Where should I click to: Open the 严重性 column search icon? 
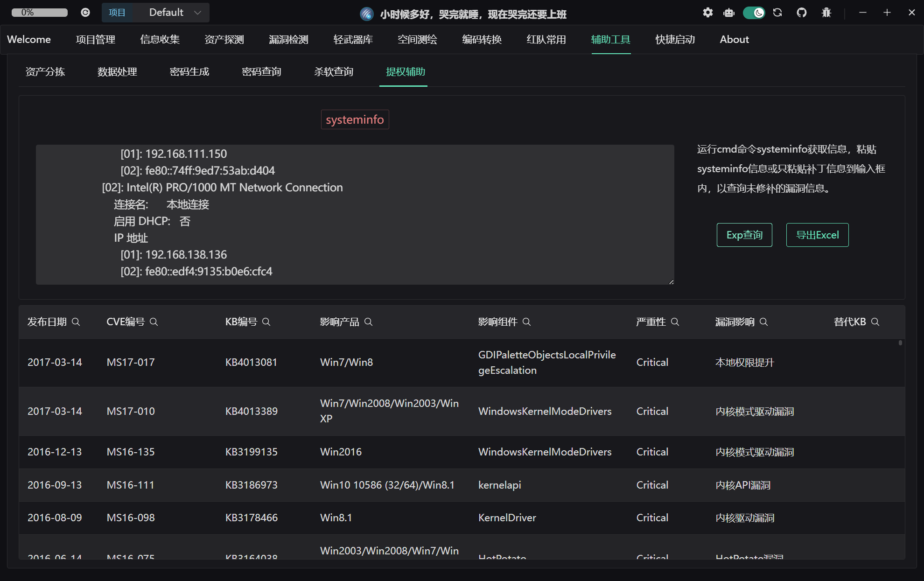click(x=675, y=322)
